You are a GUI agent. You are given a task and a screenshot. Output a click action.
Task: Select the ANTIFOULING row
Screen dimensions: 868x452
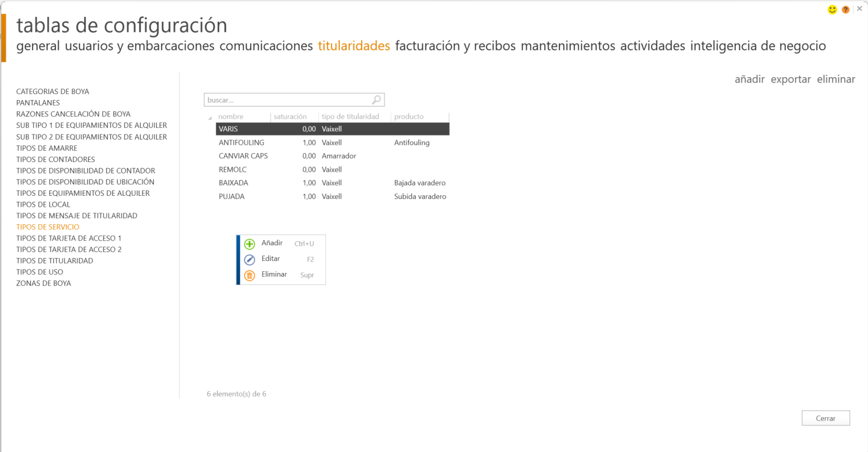[x=241, y=143]
